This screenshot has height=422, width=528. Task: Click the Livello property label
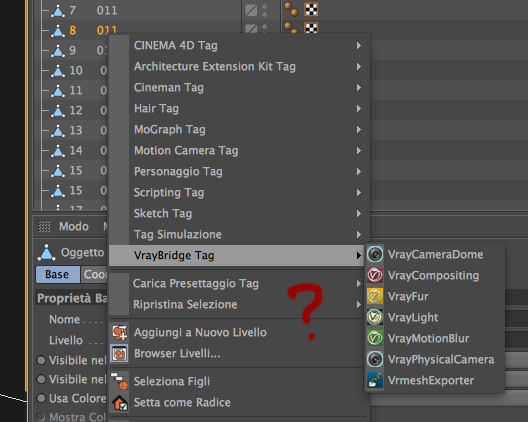[x=66, y=340]
